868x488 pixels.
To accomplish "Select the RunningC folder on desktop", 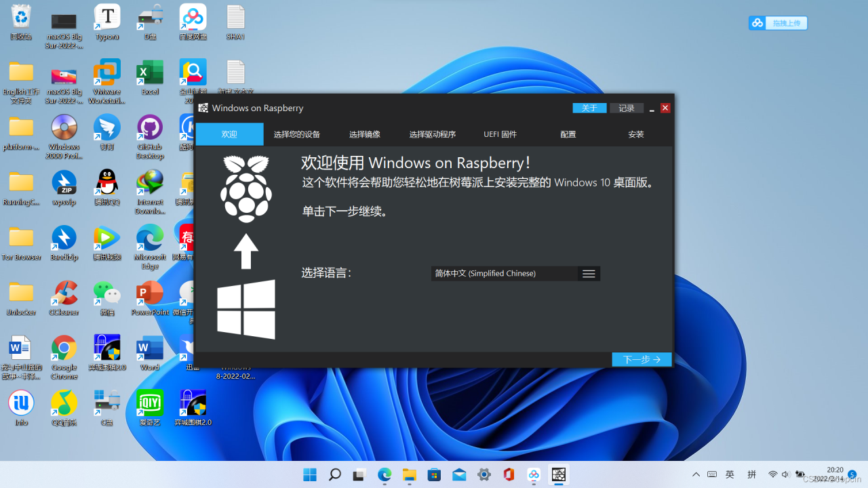I will click(x=21, y=188).
